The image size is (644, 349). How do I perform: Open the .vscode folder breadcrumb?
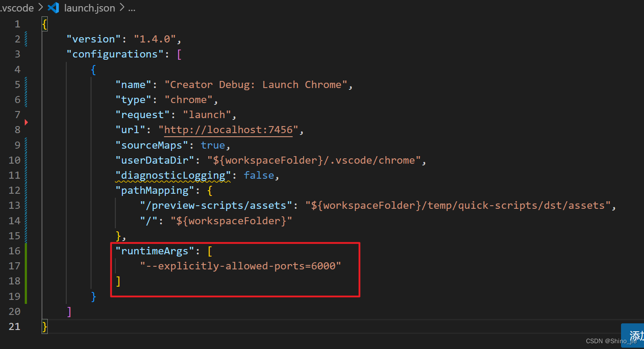(17, 8)
